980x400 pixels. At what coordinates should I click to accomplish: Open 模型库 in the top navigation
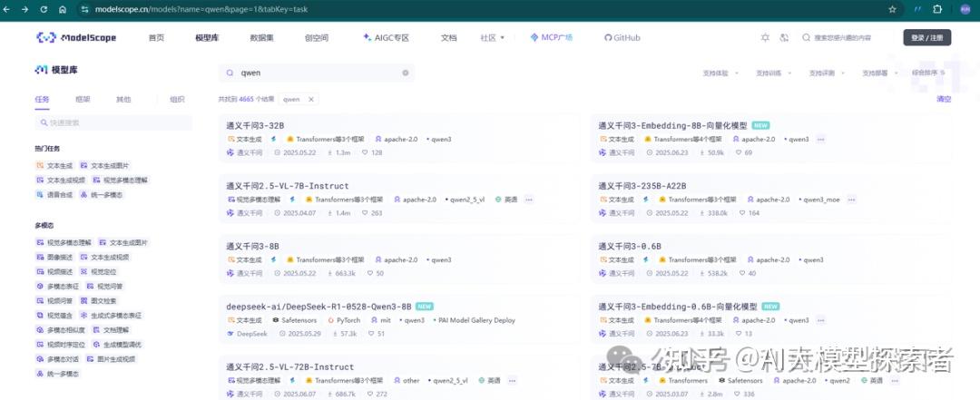click(207, 37)
